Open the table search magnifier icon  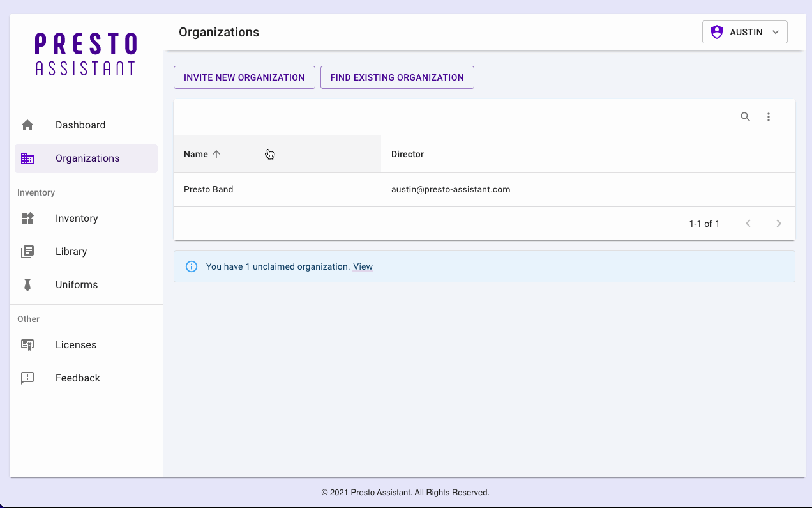(745, 117)
